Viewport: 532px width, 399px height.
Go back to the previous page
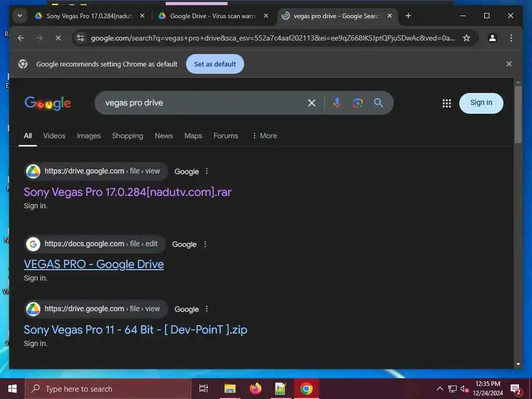click(21, 38)
